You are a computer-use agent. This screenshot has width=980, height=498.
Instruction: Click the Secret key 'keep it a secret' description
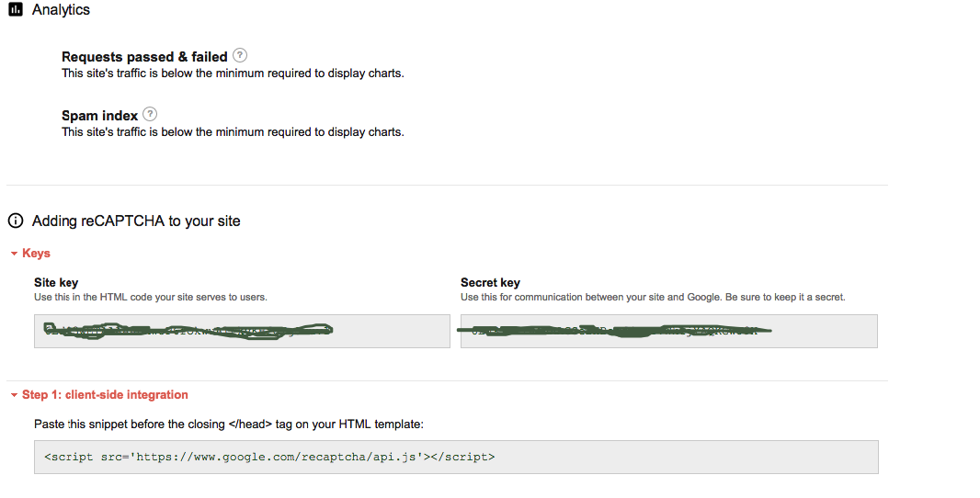click(653, 297)
